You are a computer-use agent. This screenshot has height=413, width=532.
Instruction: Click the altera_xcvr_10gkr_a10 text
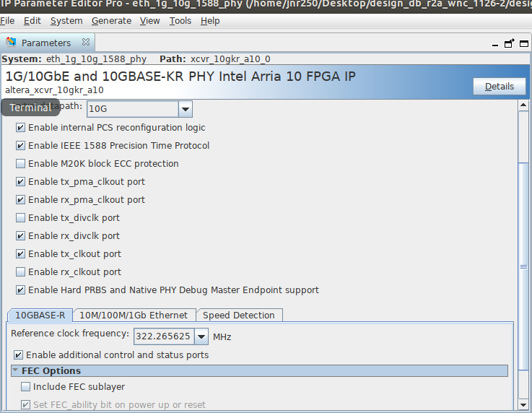click(x=54, y=90)
